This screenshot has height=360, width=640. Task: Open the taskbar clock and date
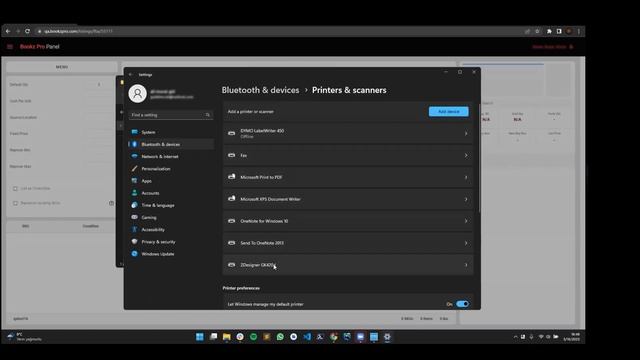click(571, 337)
